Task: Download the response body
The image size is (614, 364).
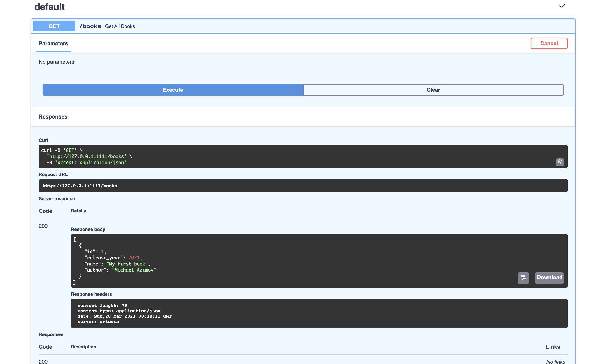Action: [x=549, y=278]
